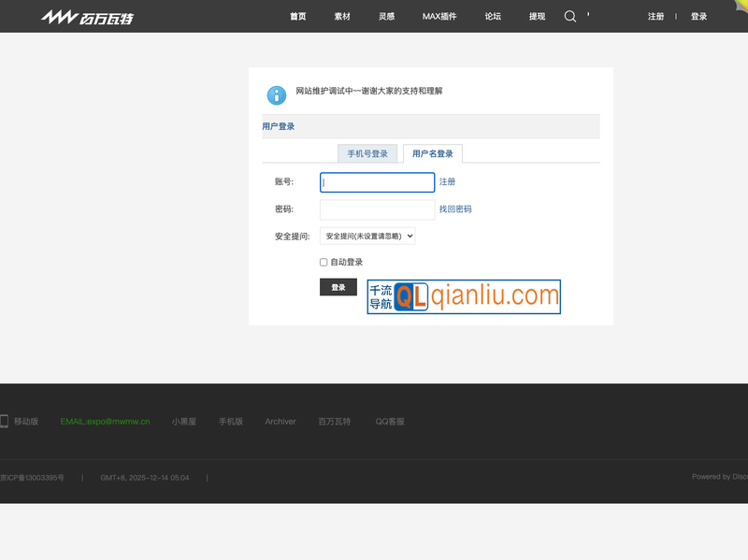Expand the 安全提问 dropdown
Screen dimensions: 748x560
367,237
